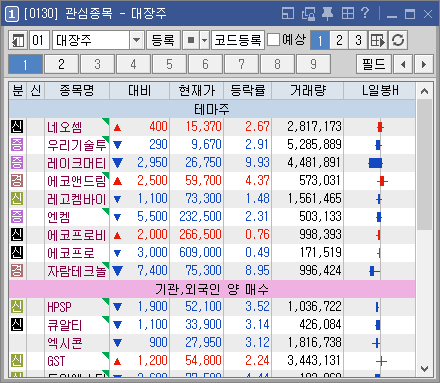Sort by the 대비 column header
The image size is (440, 383).
140,91
